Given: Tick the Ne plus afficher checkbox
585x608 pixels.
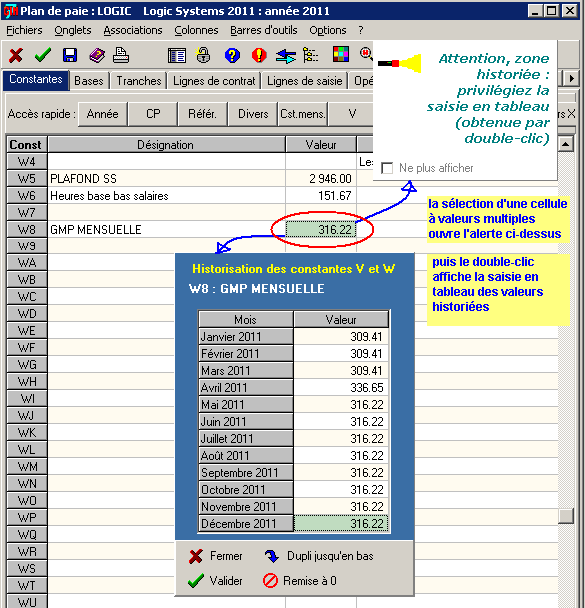Looking at the screenshot, I should click(x=387, y=168).
